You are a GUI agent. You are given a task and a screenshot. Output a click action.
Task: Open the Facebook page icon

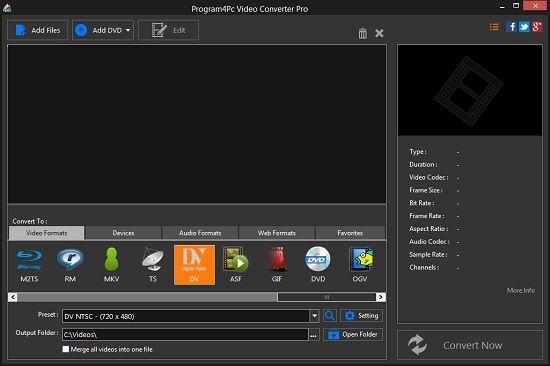[x=511, y=27]
